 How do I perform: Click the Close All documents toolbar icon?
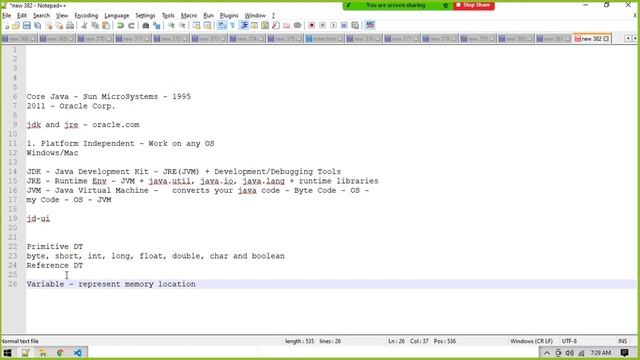59,25
